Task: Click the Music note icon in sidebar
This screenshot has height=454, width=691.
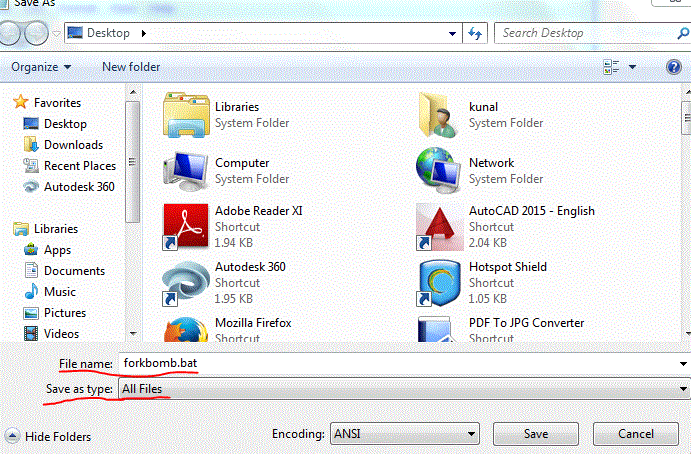Action: click(31, 291)
